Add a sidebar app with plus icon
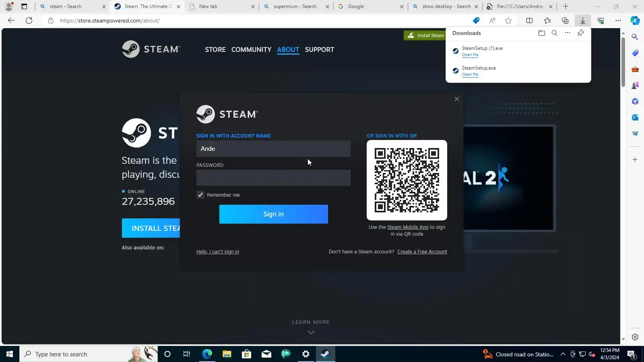 635,160
